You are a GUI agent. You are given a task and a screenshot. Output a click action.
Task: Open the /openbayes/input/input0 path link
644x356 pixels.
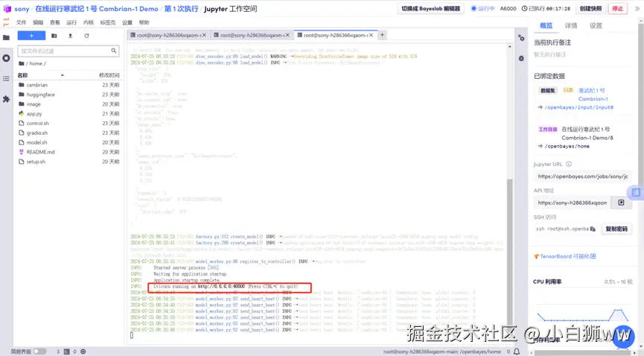click(578, 107)
